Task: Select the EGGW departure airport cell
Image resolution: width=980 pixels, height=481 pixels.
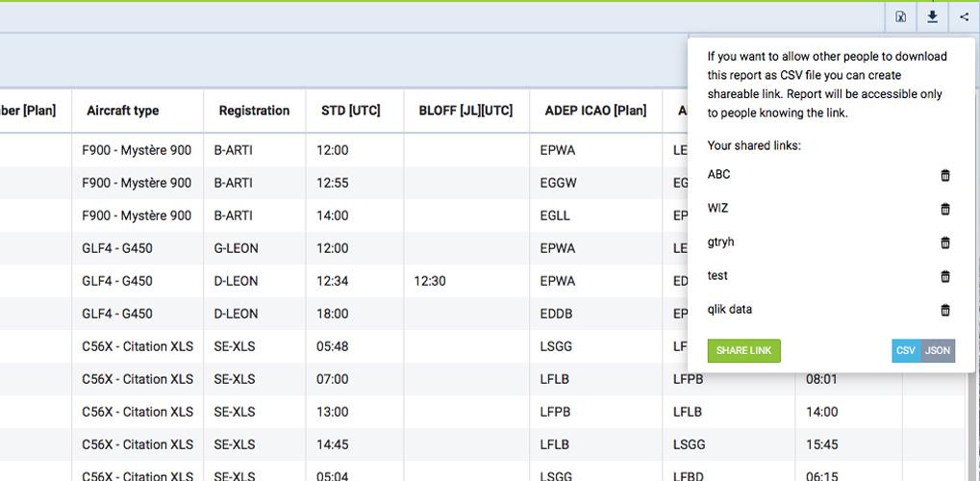Action: pos(595,184)
